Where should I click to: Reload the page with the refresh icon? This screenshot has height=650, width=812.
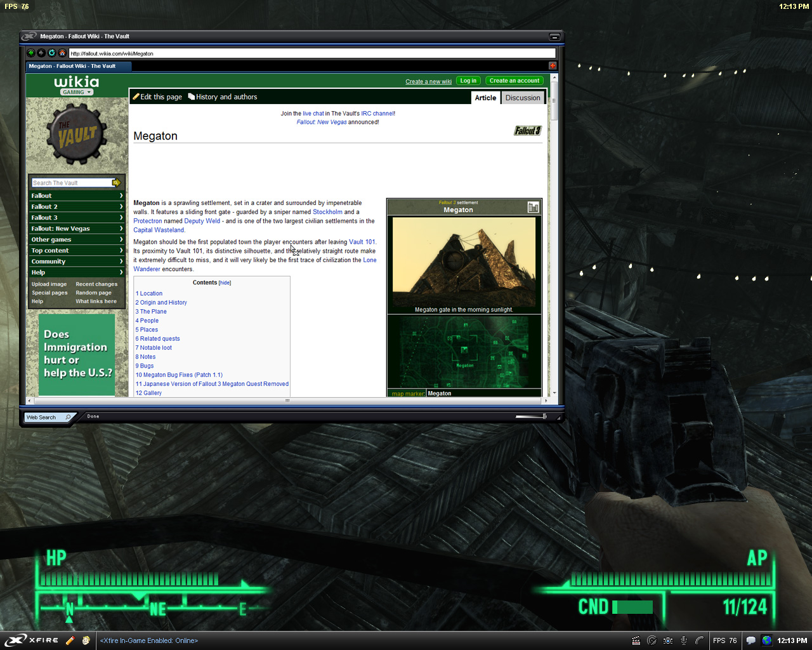(52, 53)
